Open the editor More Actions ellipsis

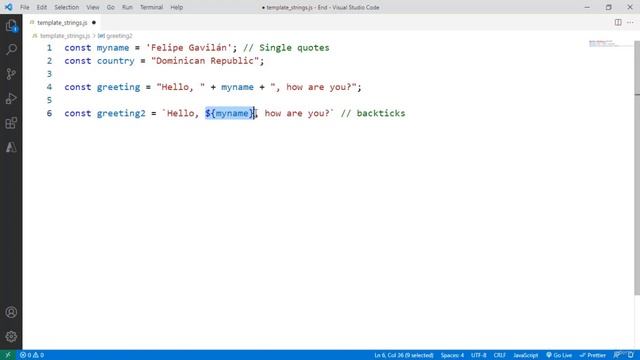[x=630, y=22]
